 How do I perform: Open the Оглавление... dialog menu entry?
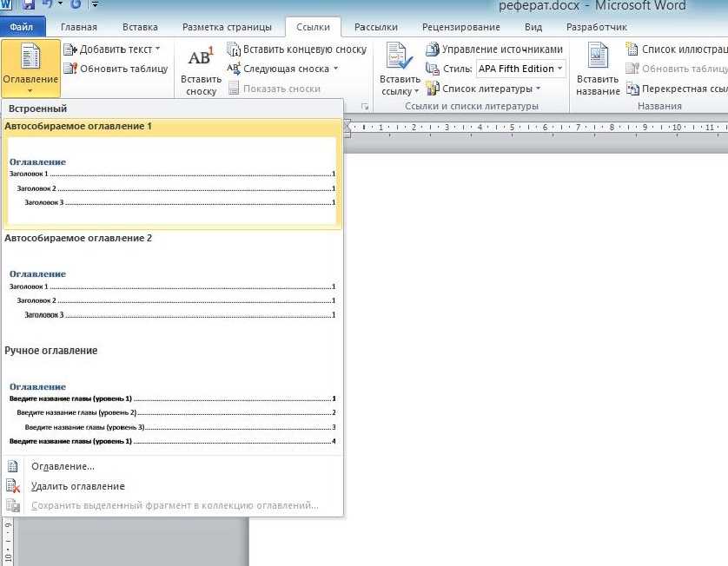[x=63, y=466]
